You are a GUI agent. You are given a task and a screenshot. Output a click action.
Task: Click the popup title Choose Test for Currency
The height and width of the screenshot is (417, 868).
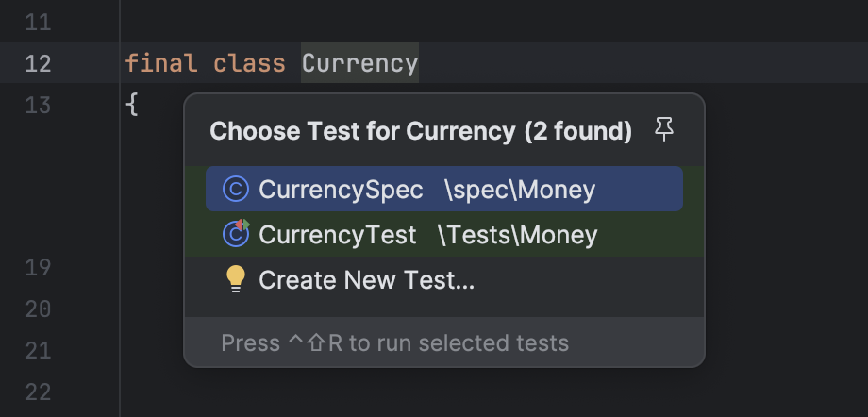point(420,131)
